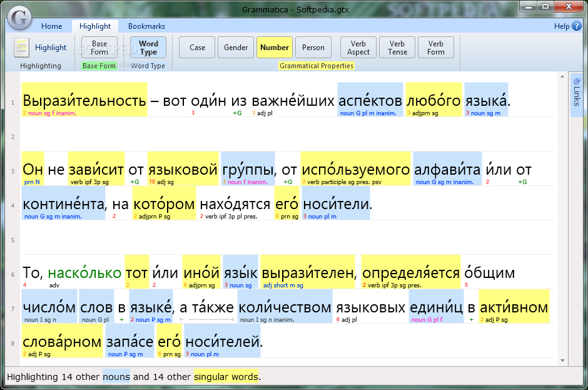The height and width of the screenshot is (390, 588).
Task: Click the word числом
Action: [49, 307]
